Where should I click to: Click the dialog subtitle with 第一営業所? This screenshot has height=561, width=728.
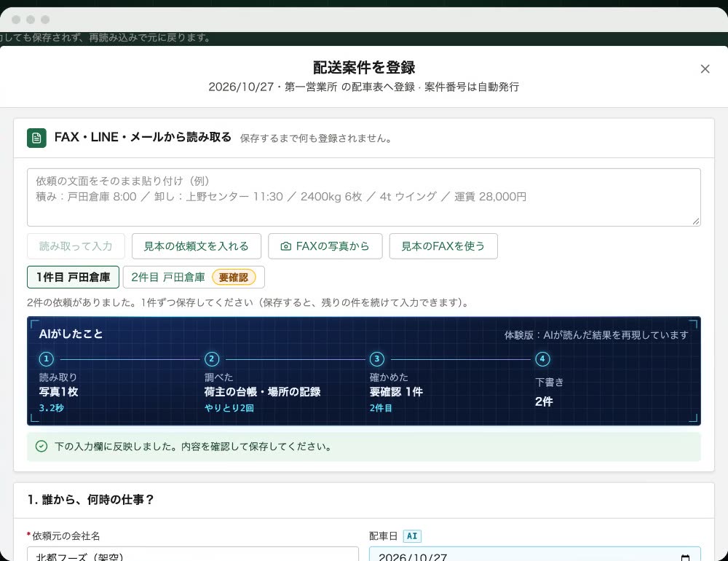pos(363,87)
